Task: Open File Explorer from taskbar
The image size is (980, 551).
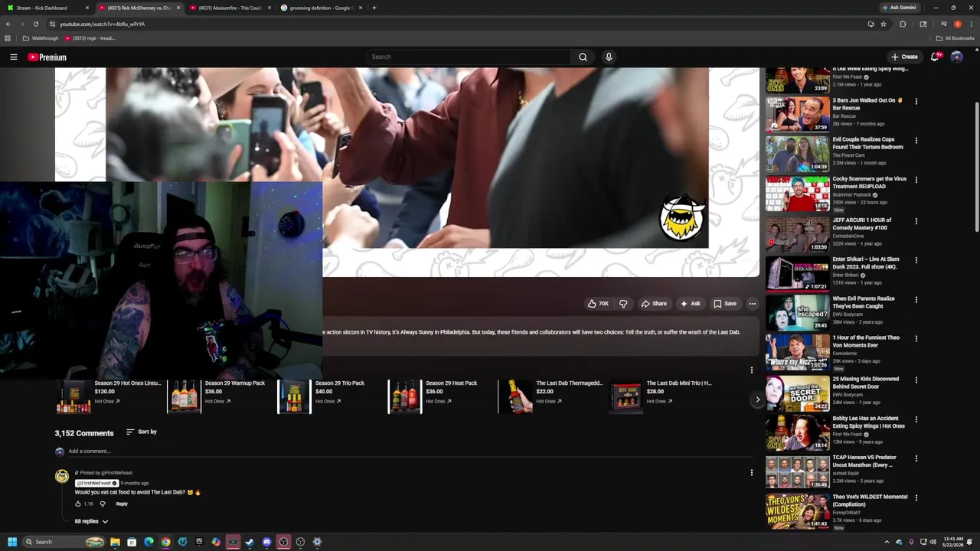Action: click(115, 542)
